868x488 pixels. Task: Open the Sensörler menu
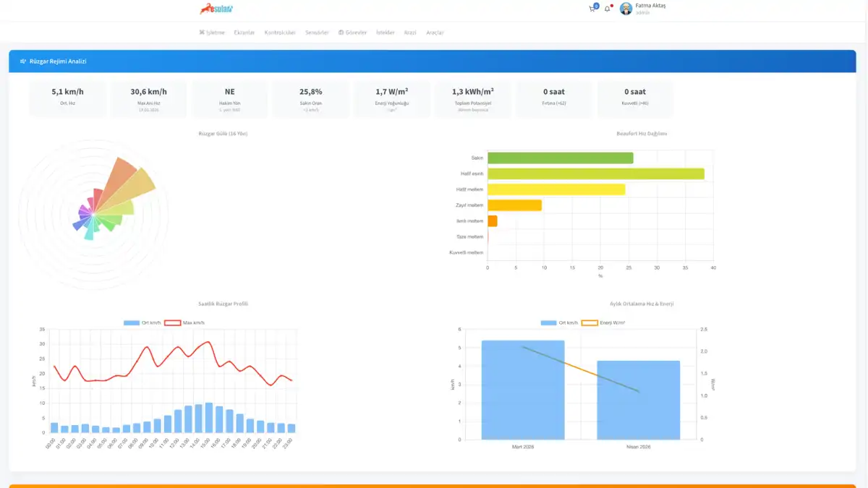(317, 33)
